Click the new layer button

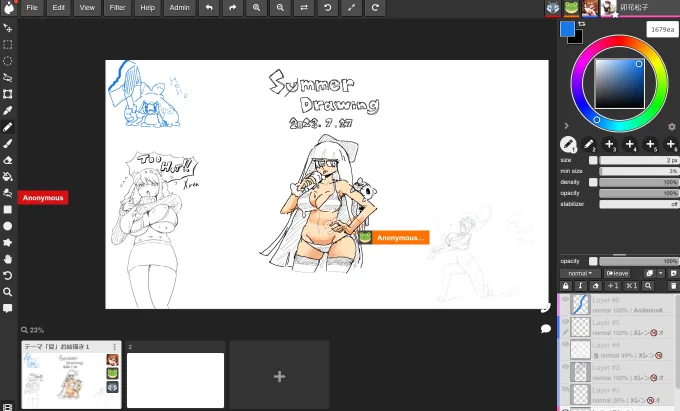point(673,273)
